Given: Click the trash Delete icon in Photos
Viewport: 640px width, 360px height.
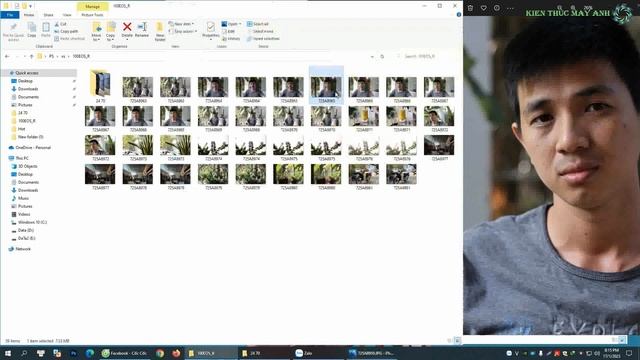Looking at the screenshot, I should (470, 8).
